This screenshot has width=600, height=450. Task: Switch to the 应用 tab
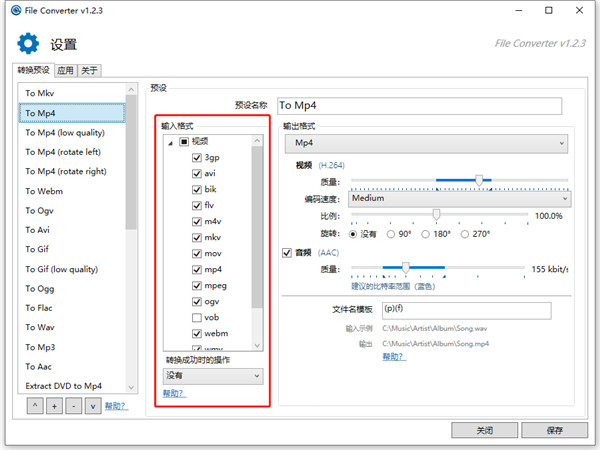(65, 70)
